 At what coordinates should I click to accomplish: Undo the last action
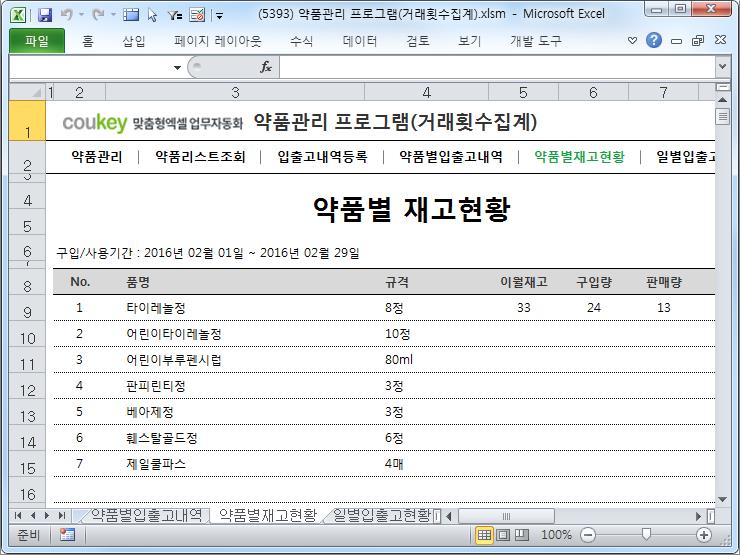click(67, 15)
